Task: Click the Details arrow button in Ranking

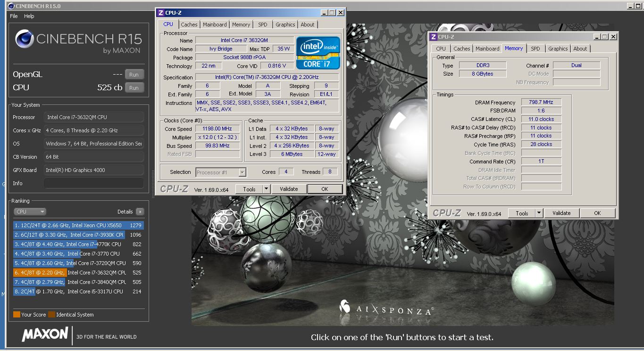Action: [x=140, y=212]
